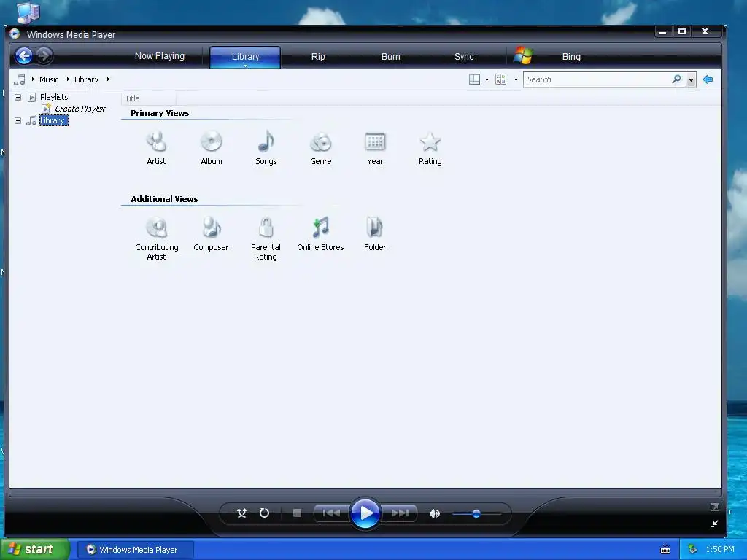Open the View options dropdown arrow

516,79
